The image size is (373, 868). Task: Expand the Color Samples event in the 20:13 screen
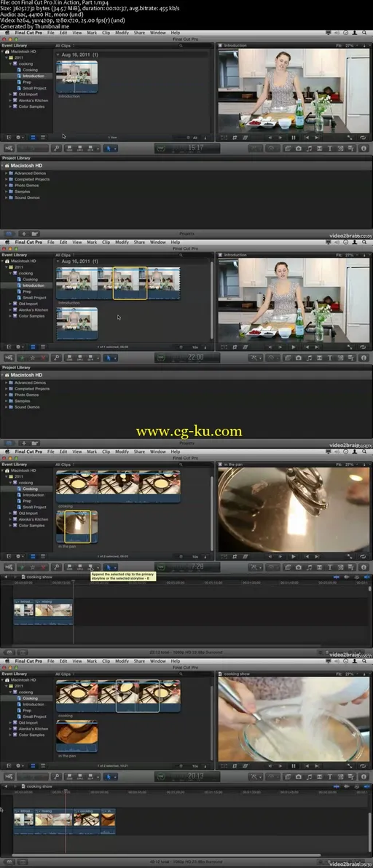pyautogui.click(x=10, y=735)
